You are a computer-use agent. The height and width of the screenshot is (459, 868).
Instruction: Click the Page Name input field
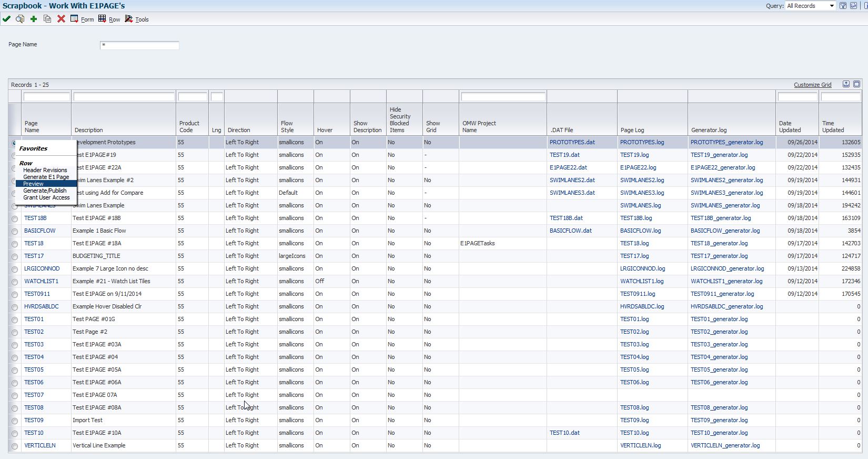pos(139,45)
